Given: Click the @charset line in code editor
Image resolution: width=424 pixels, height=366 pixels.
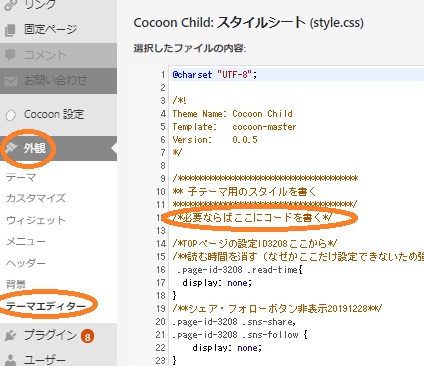Looking at the screenshot, I should [215, 75].
